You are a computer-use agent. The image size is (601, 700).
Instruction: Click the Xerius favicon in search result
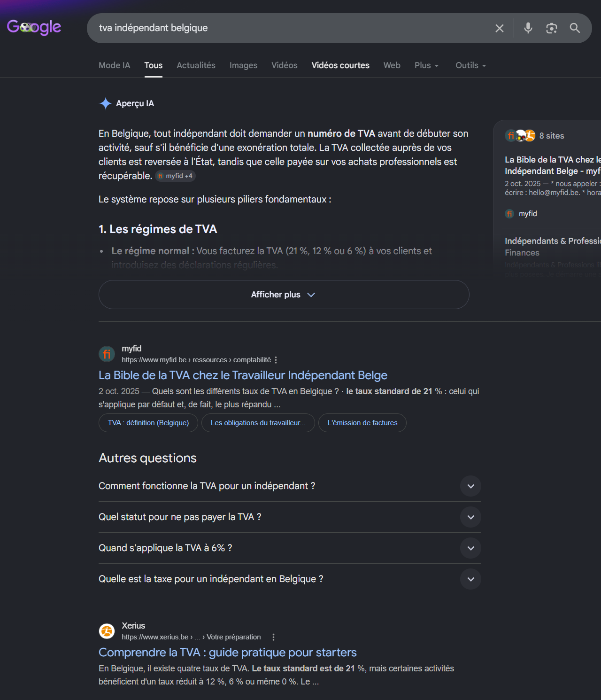click(107, 631)
